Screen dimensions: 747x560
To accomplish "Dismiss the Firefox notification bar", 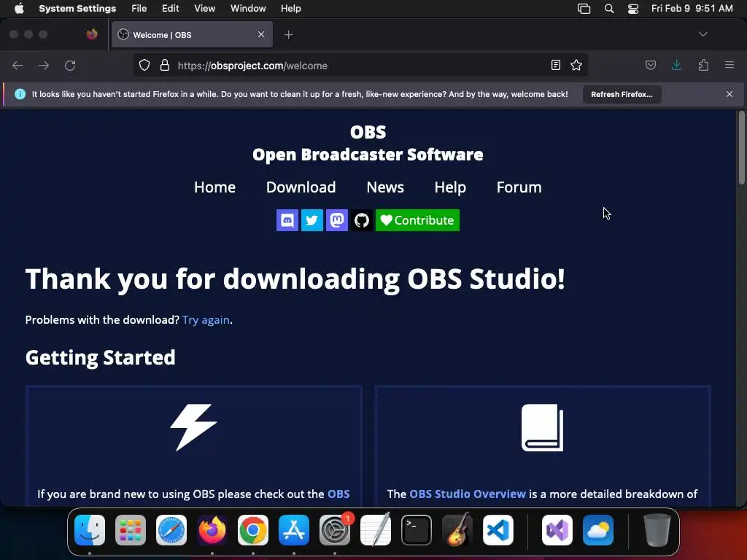I will (x=729, y=94).
